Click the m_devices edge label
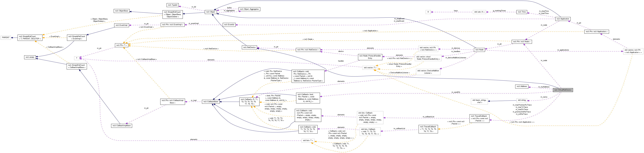The width and height of the screenshot is (644, 153). click(x=456, y=48)
